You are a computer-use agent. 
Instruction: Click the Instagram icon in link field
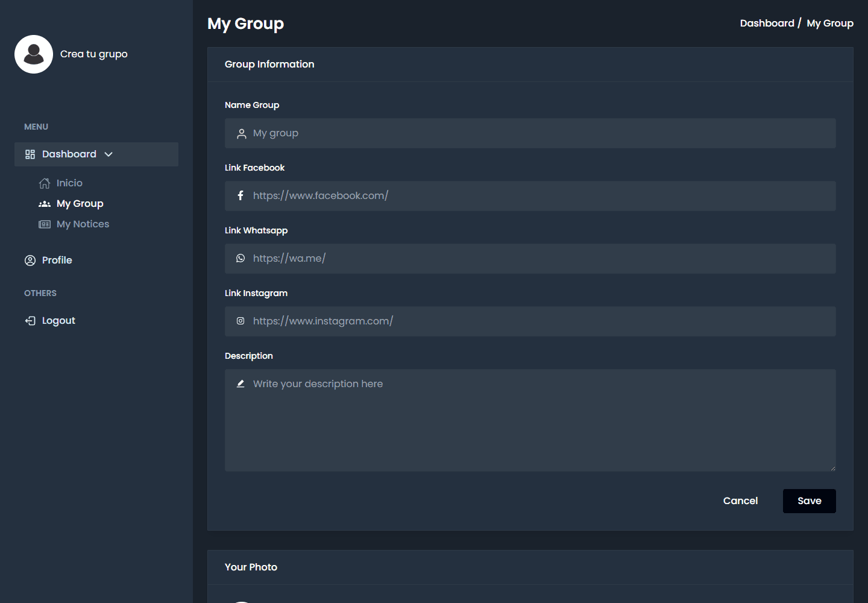(x=241, y=321)
